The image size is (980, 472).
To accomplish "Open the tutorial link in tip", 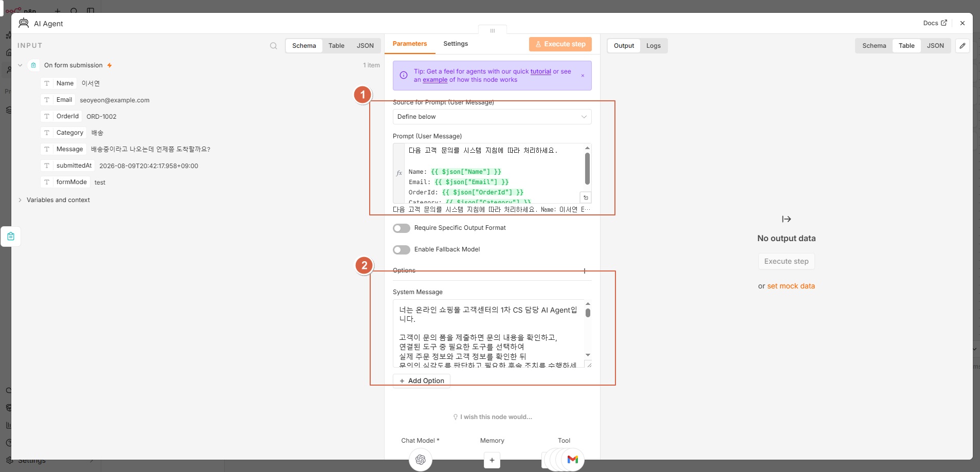I will [540, 71].
